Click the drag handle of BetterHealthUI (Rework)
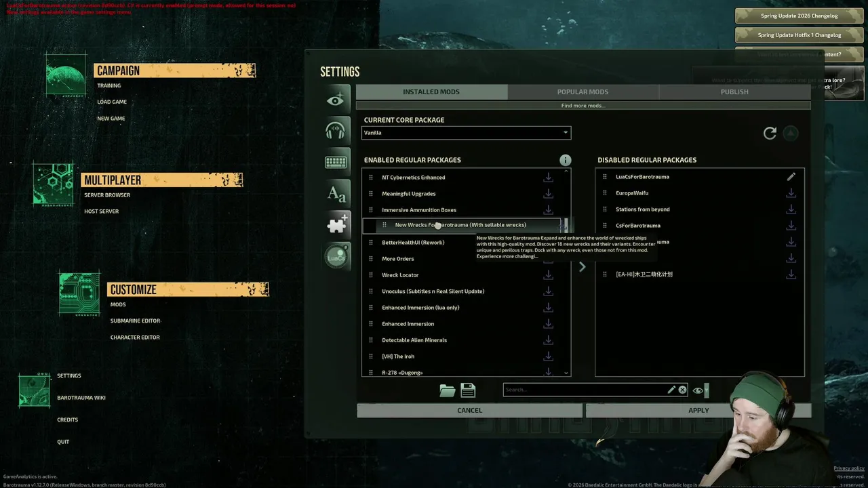 [x=371, y=243]
